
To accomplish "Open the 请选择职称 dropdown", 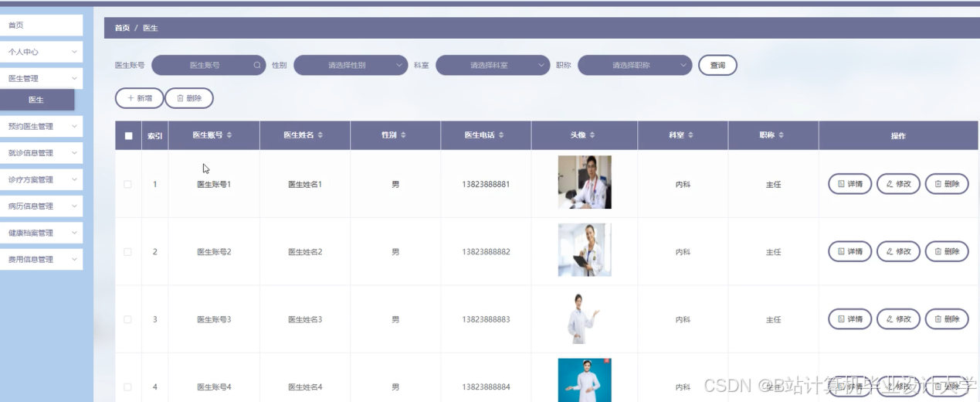I will [x=635, y=66].
